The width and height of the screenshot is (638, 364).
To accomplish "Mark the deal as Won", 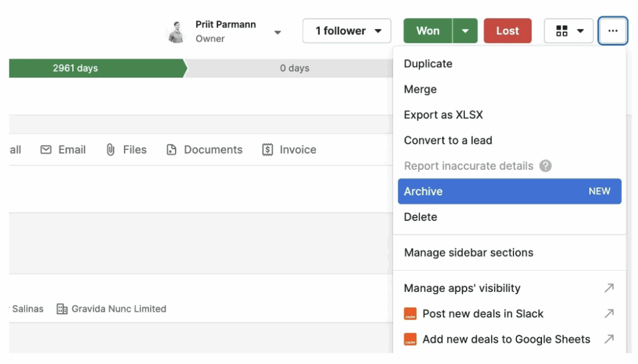I will tap(427, 31).
